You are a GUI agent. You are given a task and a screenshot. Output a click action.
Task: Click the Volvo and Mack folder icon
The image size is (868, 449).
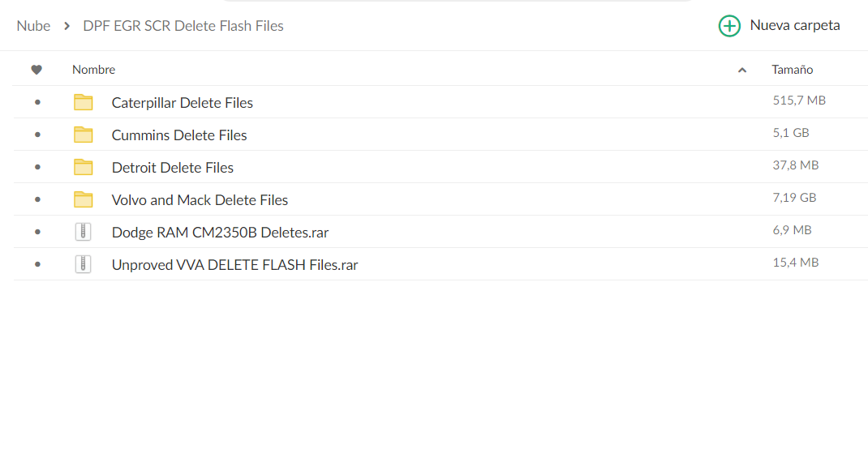click(83, 199)
